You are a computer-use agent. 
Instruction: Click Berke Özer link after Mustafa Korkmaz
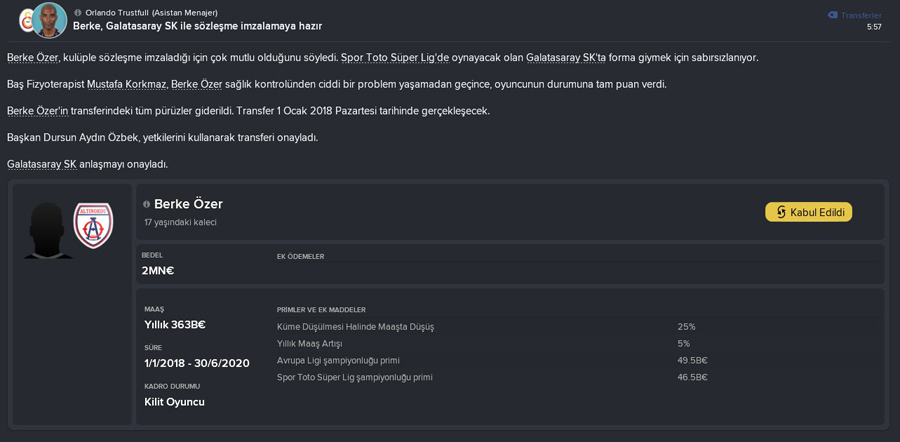(x=196, y=84)
